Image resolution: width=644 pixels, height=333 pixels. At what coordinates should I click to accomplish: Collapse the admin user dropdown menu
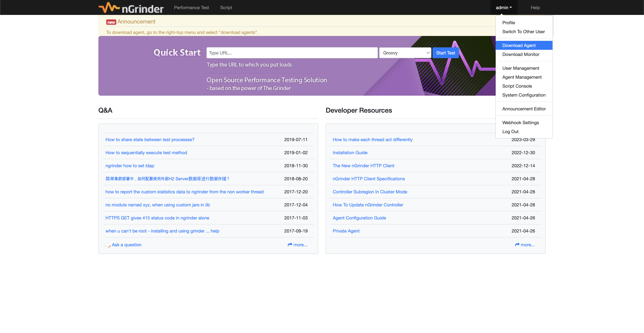click(503, 7)
